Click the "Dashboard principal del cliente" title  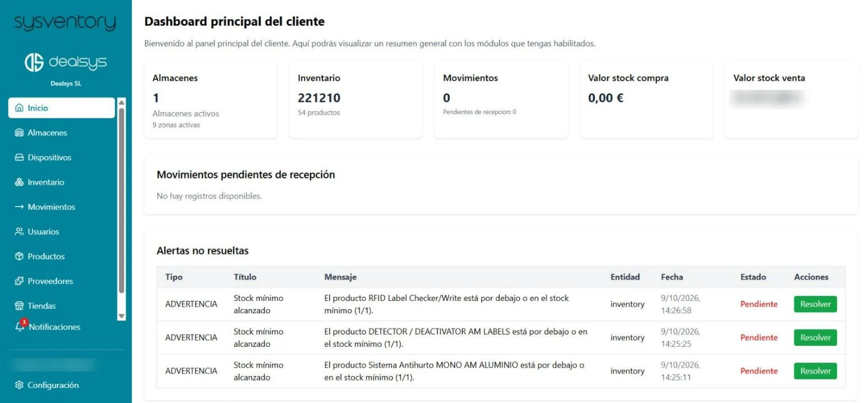(x=234, y=22)
